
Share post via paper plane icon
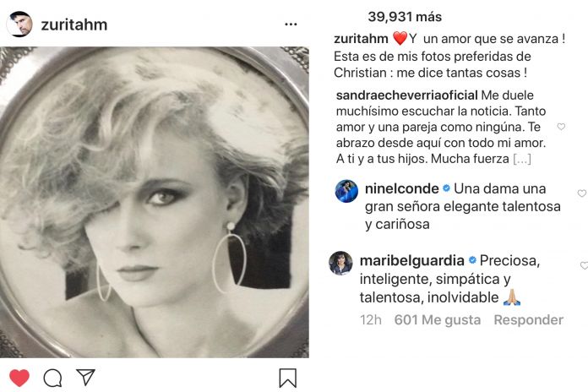tap(85, 377)
